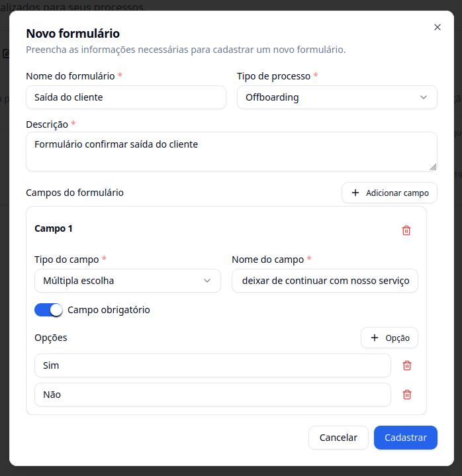Viewport: 462px width, 476px height.
Task: Click into the Descrição text area
Action: coord(231,152)
